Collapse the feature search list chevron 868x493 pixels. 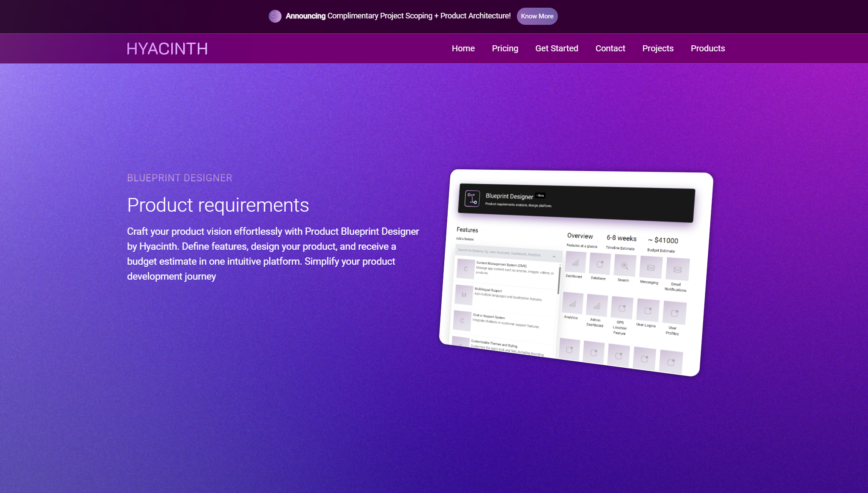coord(554,257)
